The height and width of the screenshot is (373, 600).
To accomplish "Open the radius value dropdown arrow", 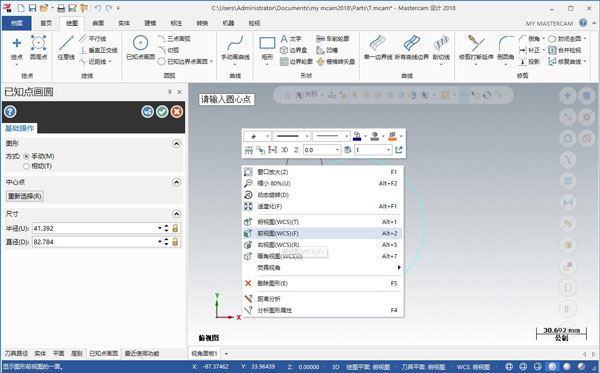I will 160,228.
